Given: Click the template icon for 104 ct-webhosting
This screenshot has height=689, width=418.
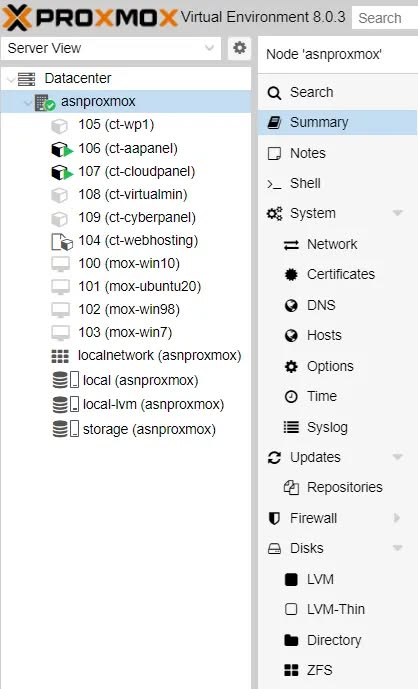Looking at the screenshot, I should click(x=62, y=242).
